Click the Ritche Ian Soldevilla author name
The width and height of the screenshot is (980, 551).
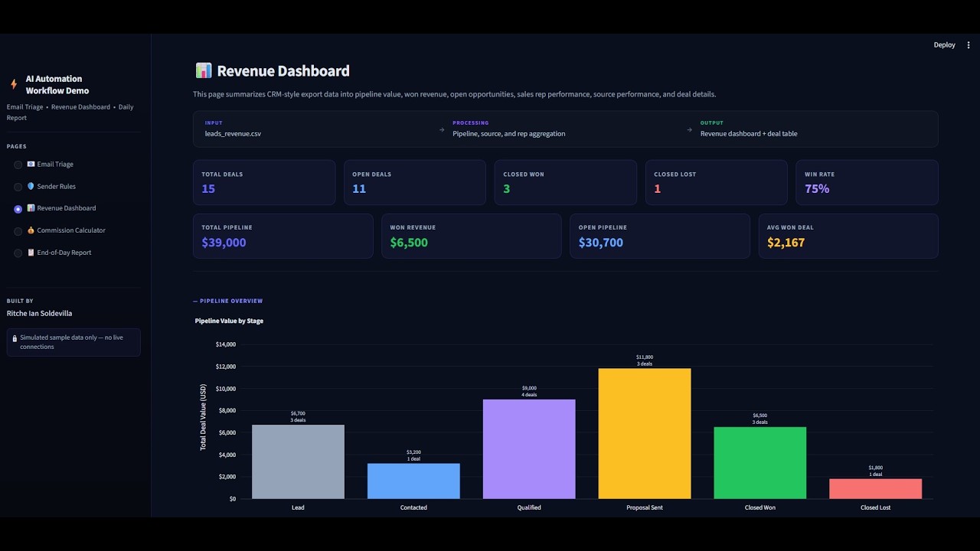tap(39, 314)
